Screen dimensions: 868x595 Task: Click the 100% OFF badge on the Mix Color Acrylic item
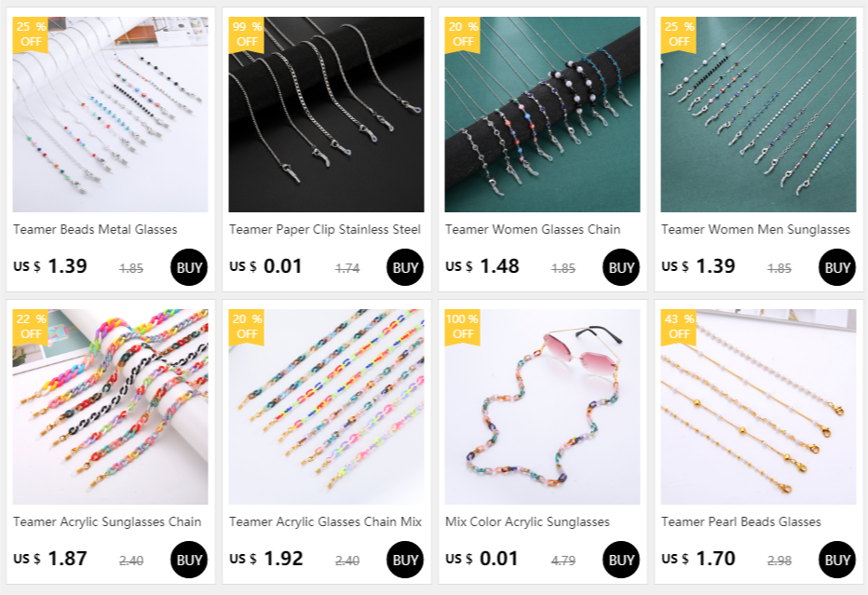pyautogui.click(x=462, y=327)
